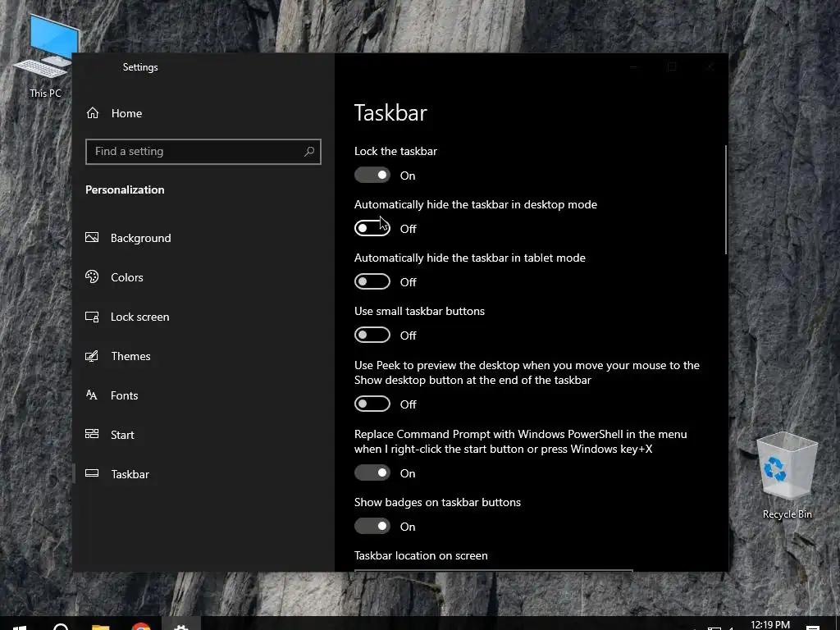Select the Recycle Bin desktop icon
The width and height of the screenshot is (840, 630).
pos(787,476)
